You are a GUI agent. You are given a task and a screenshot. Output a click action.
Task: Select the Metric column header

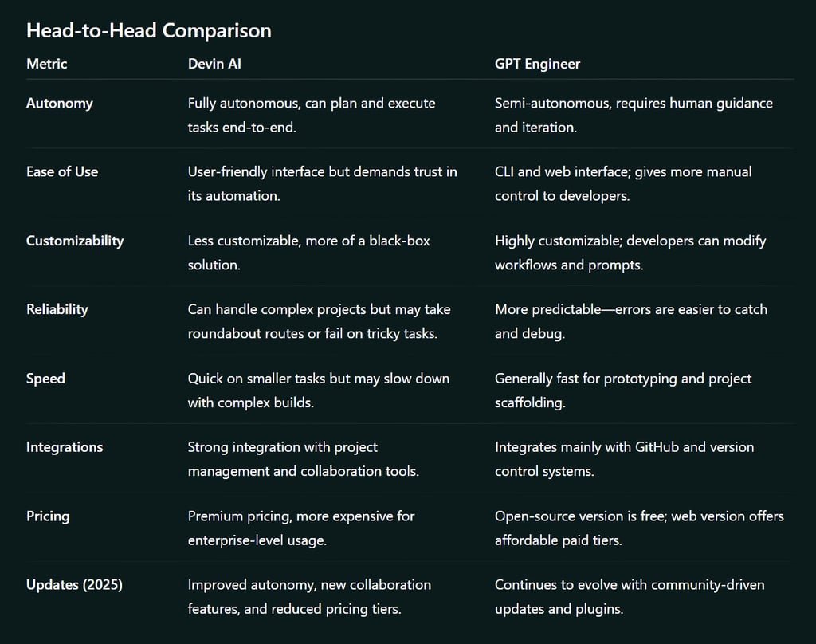pos(47,64)
